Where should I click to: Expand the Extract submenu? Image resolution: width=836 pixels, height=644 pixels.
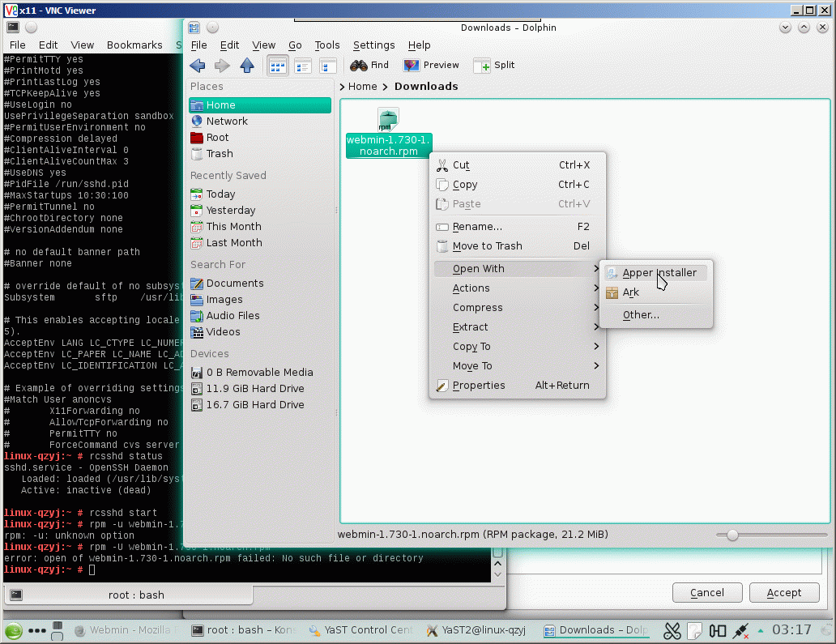tap(471, 327)
